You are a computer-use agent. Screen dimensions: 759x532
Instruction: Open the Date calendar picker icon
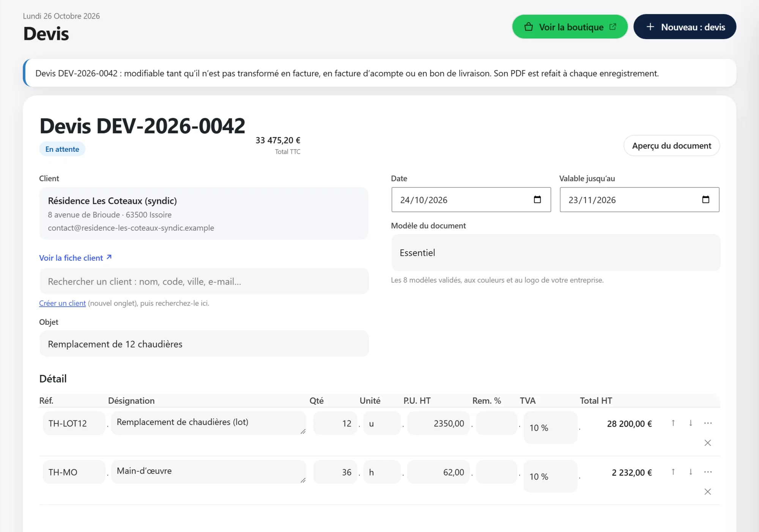(537, 200)
